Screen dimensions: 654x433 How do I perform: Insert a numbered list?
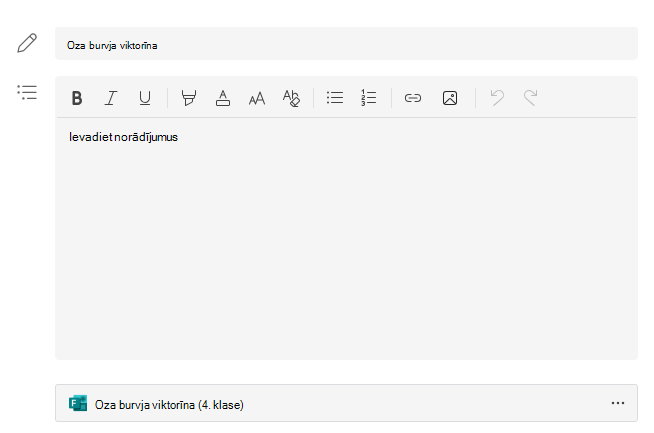click(369, 98)
